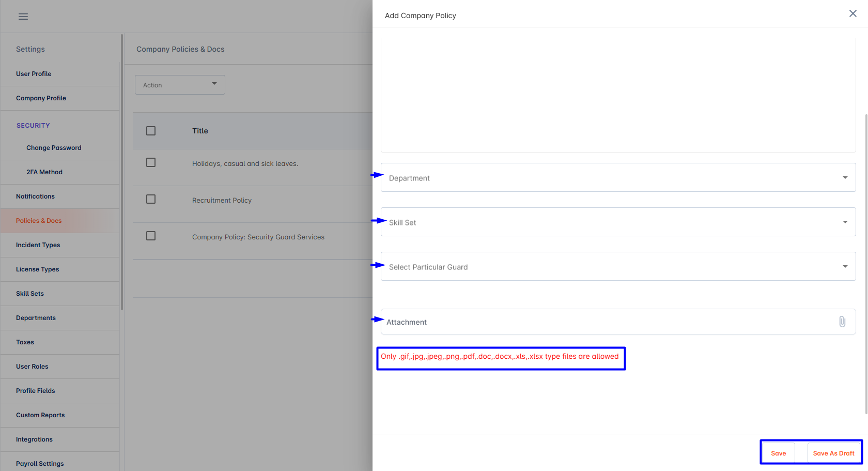Image resolution: width=868 pixels, height=471 pixels.
Task: Click the policy description text area
Action: [618, 95]
